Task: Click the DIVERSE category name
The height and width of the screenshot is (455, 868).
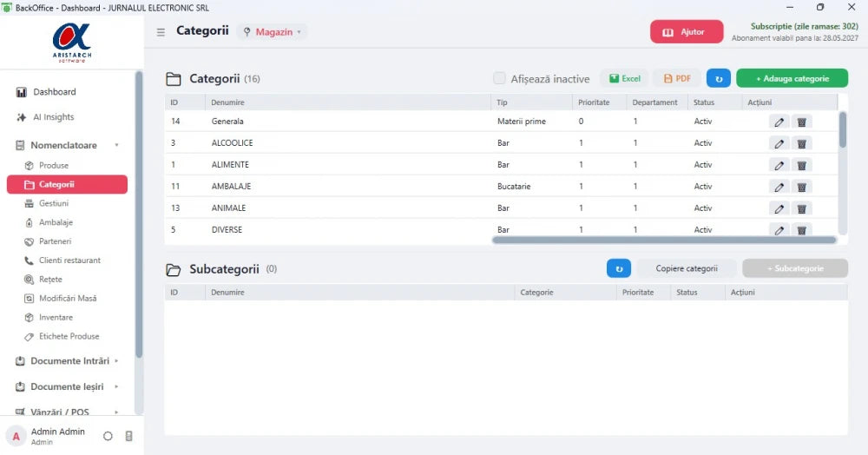Action: point(227,230)
